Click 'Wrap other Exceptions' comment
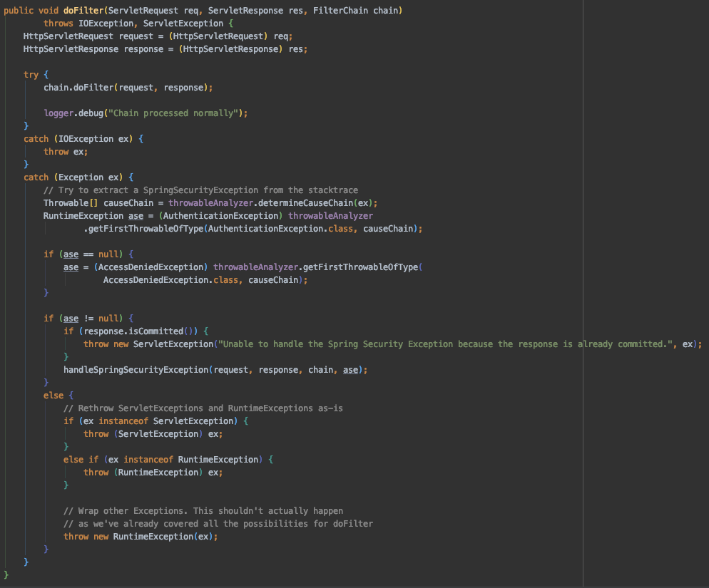 [203, 511]
